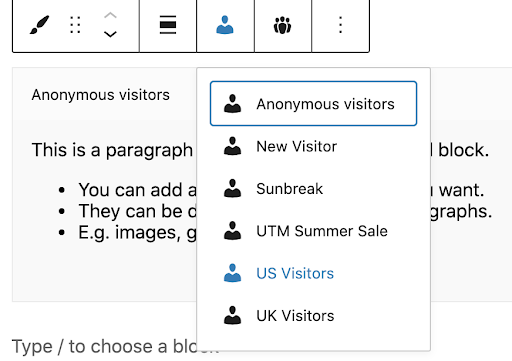Viewport: 512px width, 361px height.
Task: Select Anonymous visitors in dropdown menu
Action: 313,104
